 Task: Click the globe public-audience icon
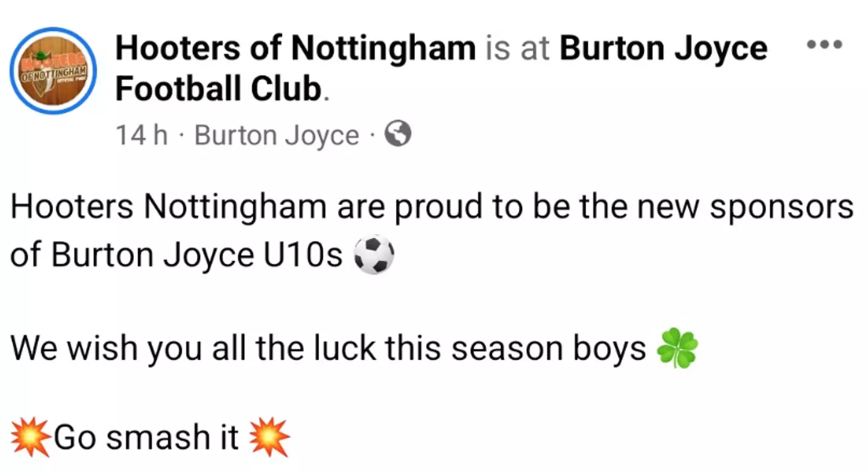click(x=398, y=134)
